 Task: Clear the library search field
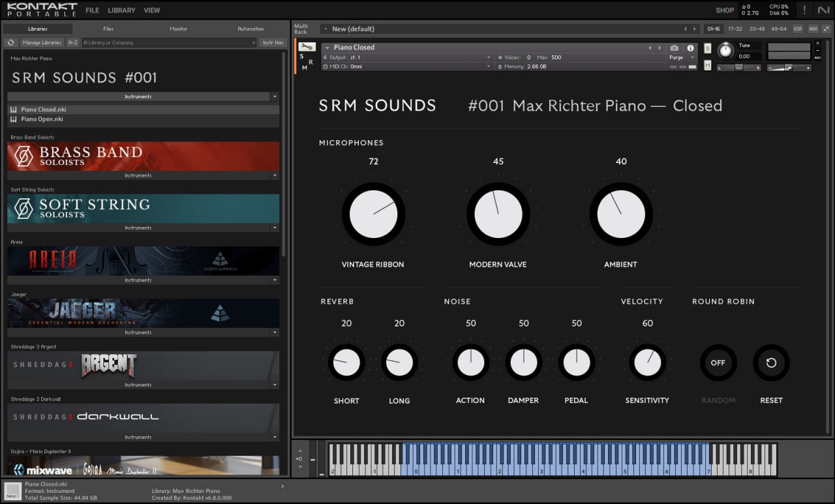254,42
